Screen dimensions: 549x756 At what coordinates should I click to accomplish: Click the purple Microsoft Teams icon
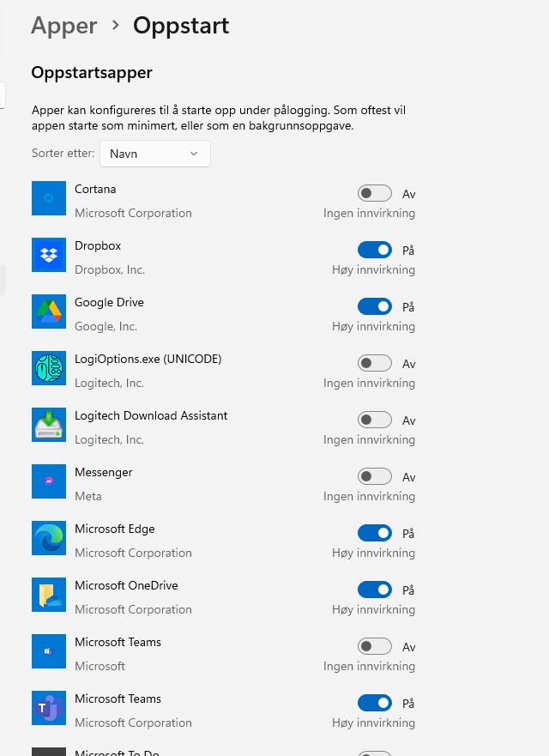(49, 708)
